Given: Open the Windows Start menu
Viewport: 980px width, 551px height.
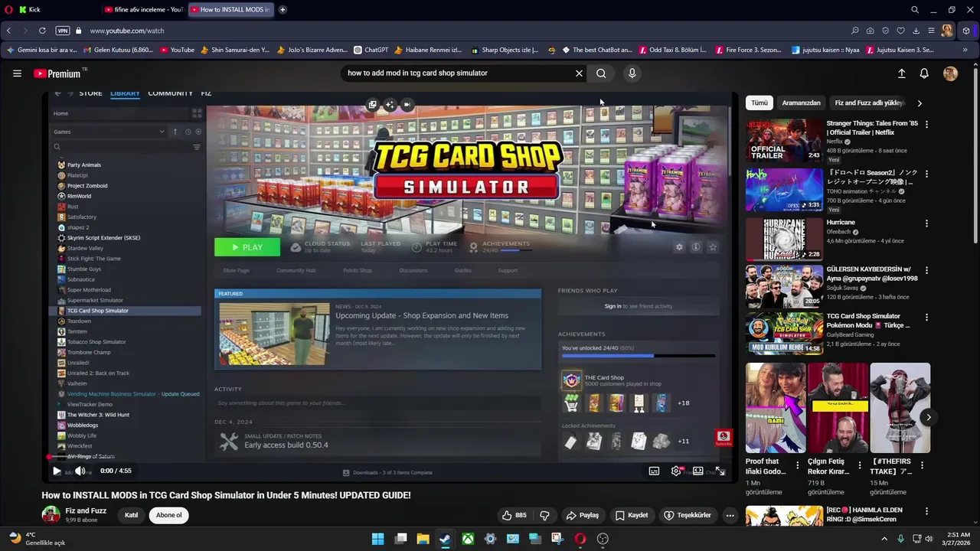Looking at the screenshot, I should click(x=377, y=539).
